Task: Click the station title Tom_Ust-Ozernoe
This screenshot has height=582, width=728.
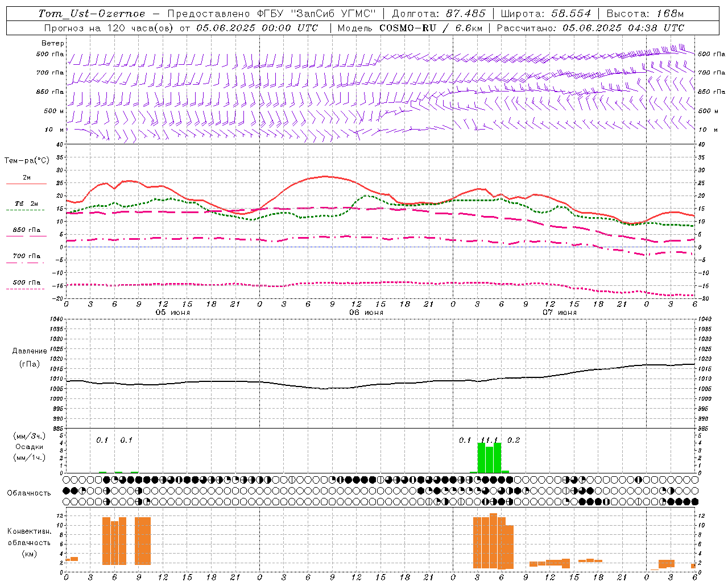Action: point(92,14)
